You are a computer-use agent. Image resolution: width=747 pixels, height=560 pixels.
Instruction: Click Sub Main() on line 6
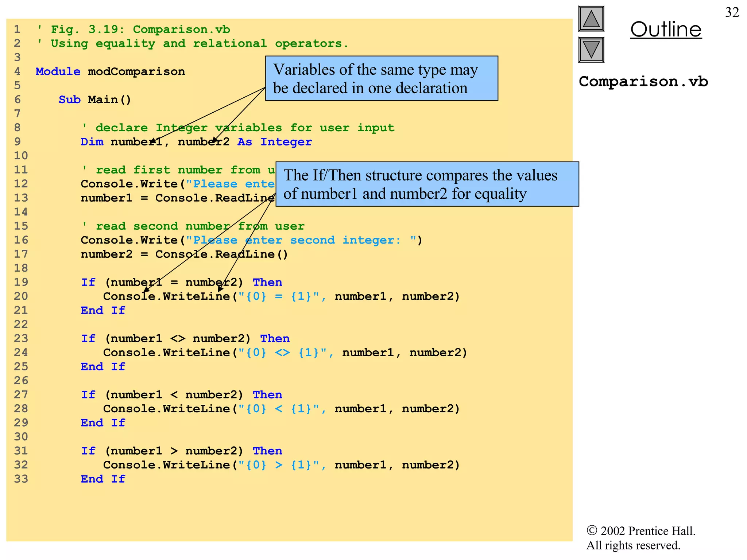95,100
